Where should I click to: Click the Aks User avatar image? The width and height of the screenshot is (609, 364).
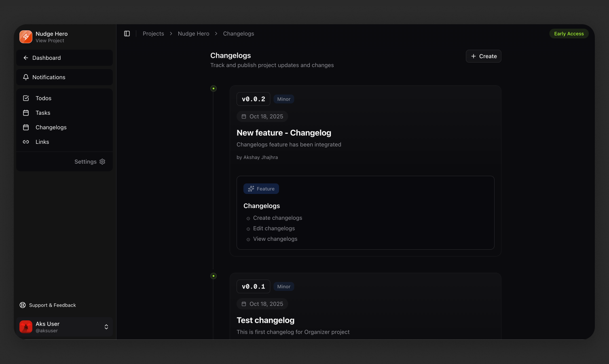click(x=26, y=327)
